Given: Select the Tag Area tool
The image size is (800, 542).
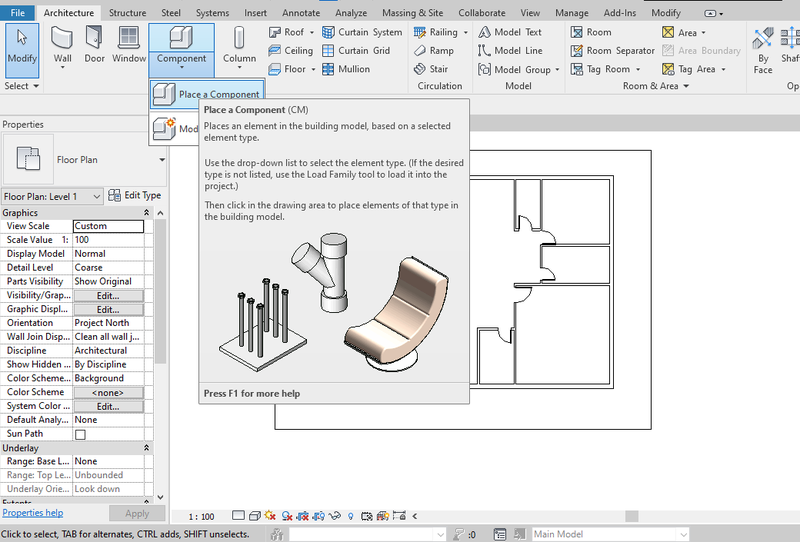Looking at the screenshot, I should 693,69.
